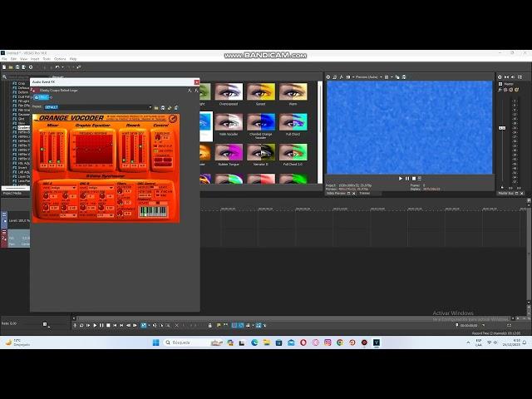Click the Video Output FX icon in preview
This screenshot has width=532, height=399.
click(342, 77)
